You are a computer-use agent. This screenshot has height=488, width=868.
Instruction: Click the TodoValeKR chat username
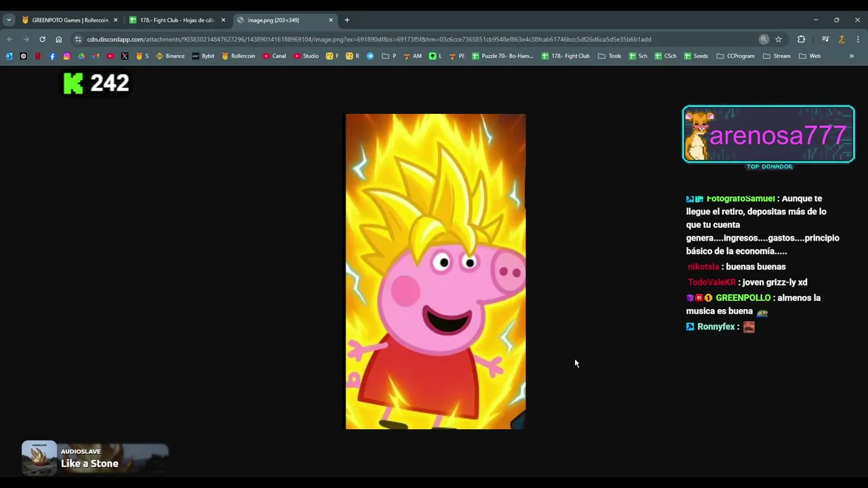coord(711,283)
